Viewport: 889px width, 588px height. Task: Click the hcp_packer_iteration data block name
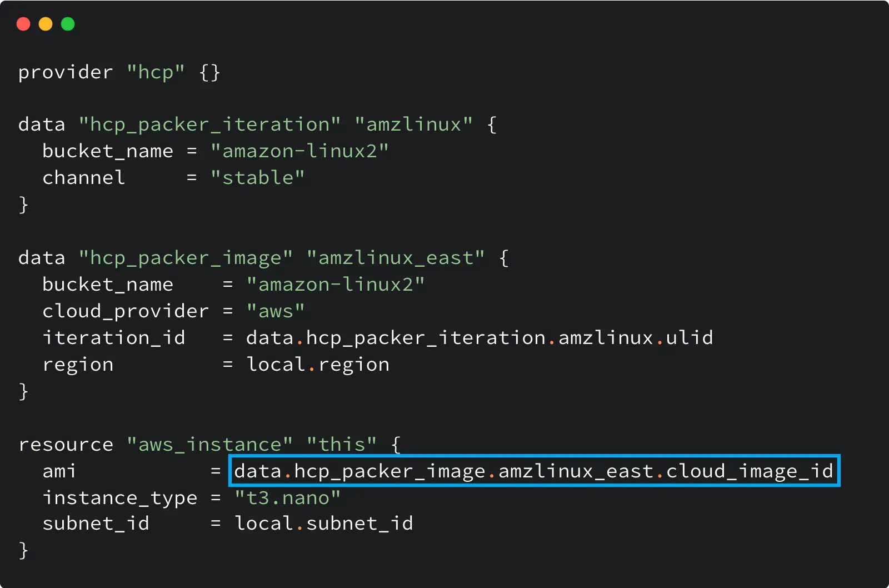click(x=210, y=124)
